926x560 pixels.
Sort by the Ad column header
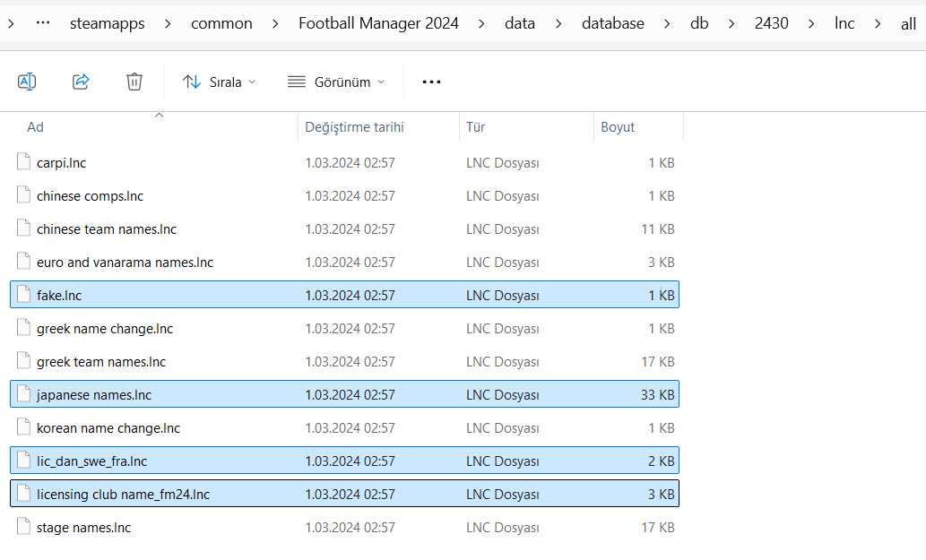36,127
